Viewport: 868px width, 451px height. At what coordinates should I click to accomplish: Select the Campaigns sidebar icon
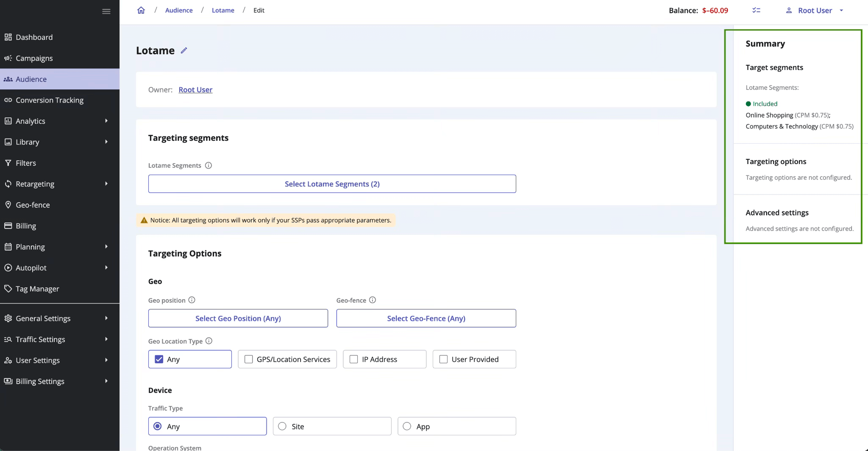[8, 58]
